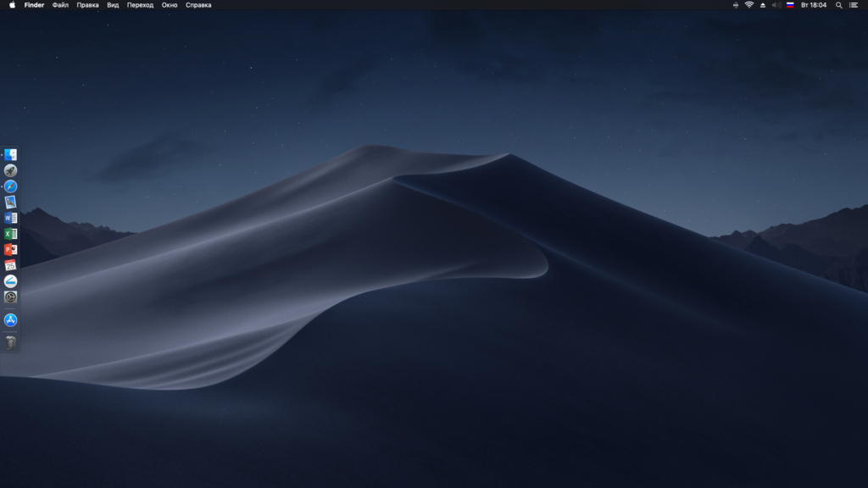Screen dimensions: 868x488
Task: Open input source Russian flag menu
Action: 790,5
